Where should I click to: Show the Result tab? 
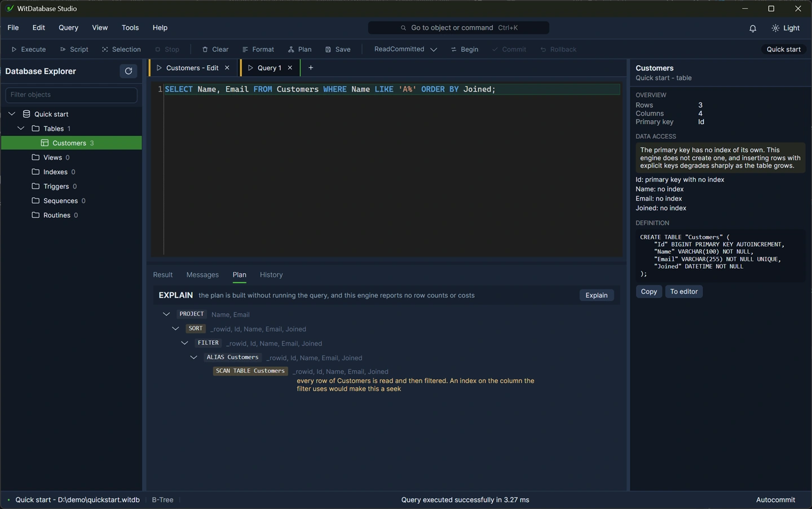pos(163,275)
